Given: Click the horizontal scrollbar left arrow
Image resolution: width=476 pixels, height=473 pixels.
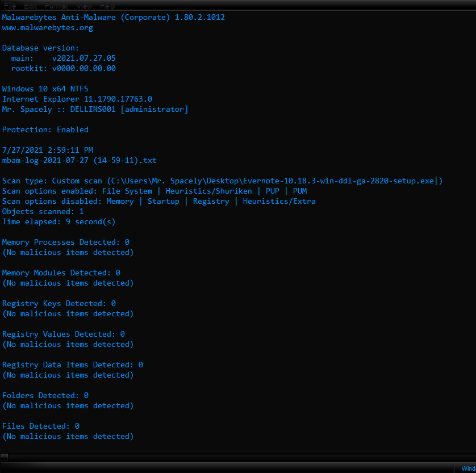Looking at the screenshot, I should click(4, 457).
